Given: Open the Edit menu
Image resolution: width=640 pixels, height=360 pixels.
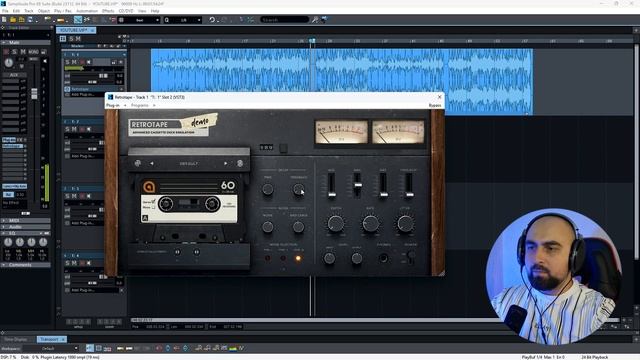Looking at the screenshot, I should 16,11.
